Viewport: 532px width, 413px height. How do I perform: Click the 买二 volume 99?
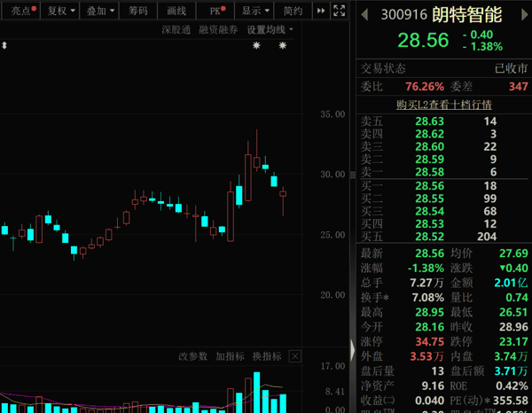coord(490,199)
